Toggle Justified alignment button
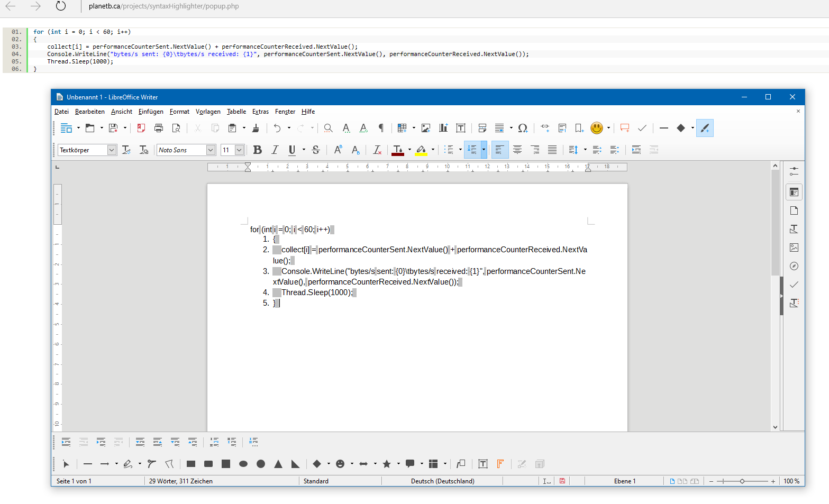829x504 pixels. pos(552,150)
